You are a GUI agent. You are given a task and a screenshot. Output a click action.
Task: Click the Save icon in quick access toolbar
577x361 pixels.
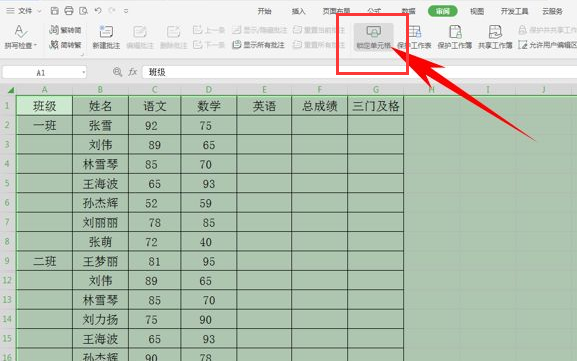[54, 11]
